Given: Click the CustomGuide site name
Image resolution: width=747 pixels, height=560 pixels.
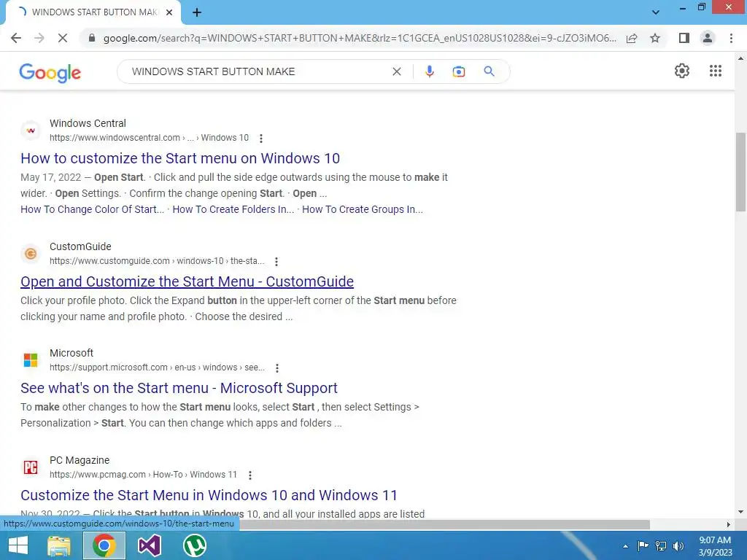Looking at the screenshot, I should click(x=80, y=246).
